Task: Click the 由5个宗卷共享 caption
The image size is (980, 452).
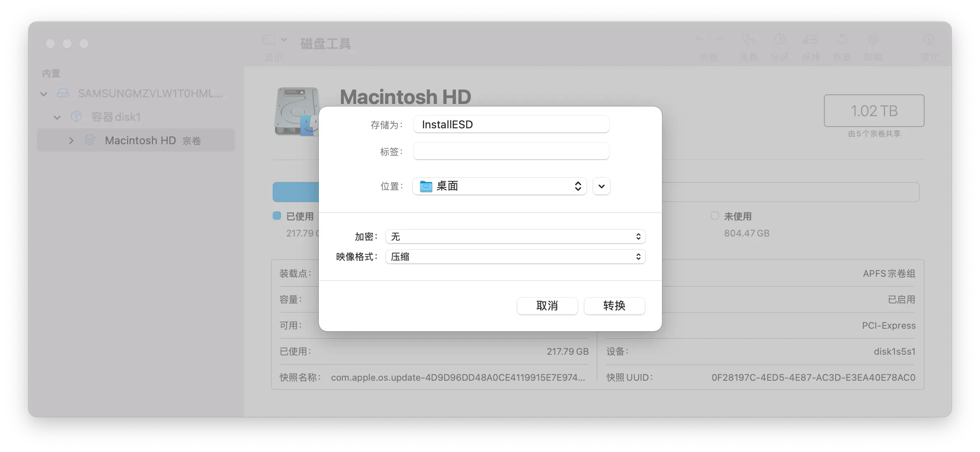Action: pyautogui.click(x=874, y=133)
